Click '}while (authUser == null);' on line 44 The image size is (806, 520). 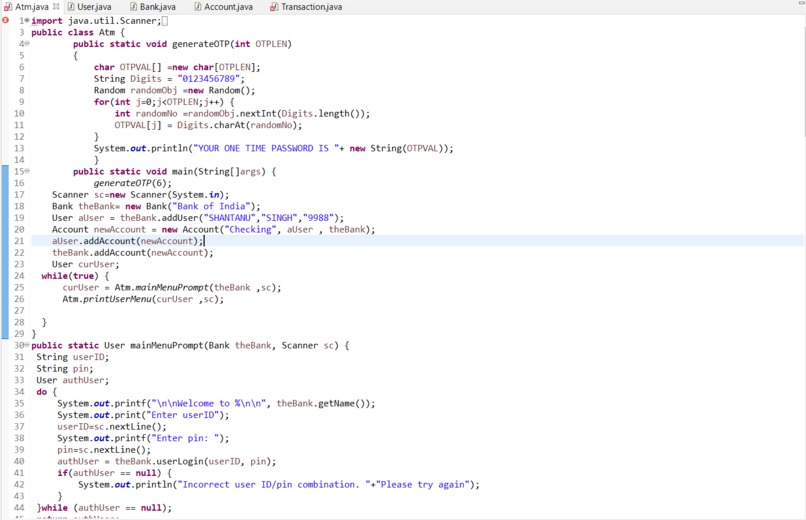point(104,508)
